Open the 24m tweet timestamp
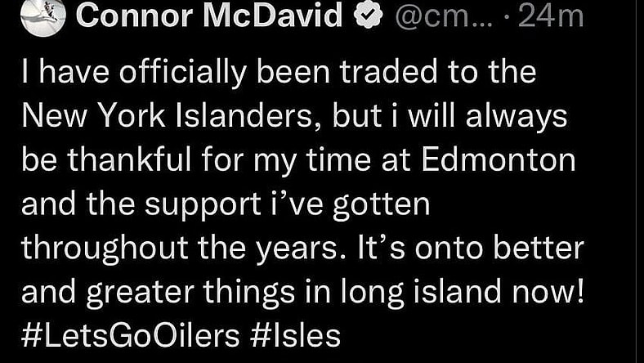644x363 pixels. click(x=552, y=17)
